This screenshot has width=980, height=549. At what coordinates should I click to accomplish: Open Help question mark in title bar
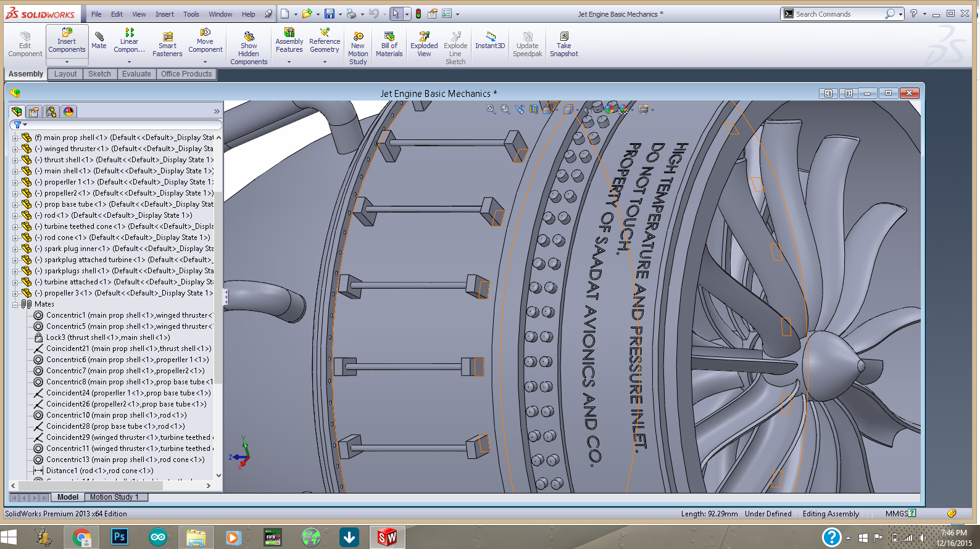[x=914, y=14]
